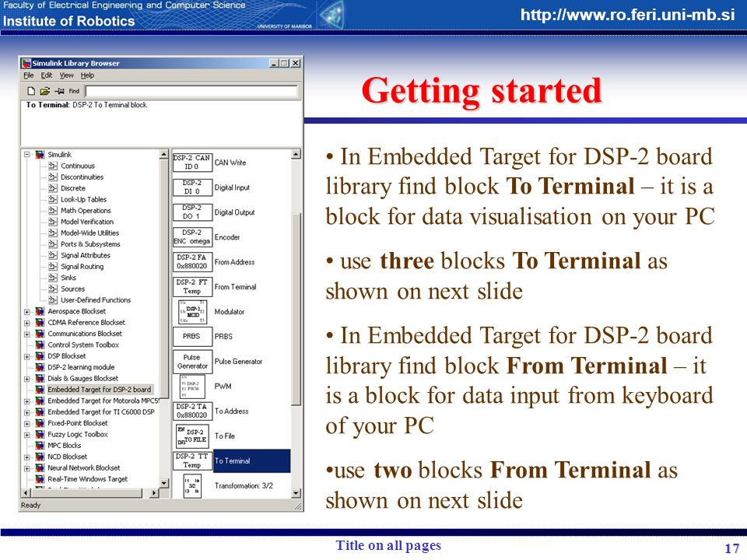This screenshot has height=560, width=747.
Task: Open the Edit menu
Action: click(46, 75)
